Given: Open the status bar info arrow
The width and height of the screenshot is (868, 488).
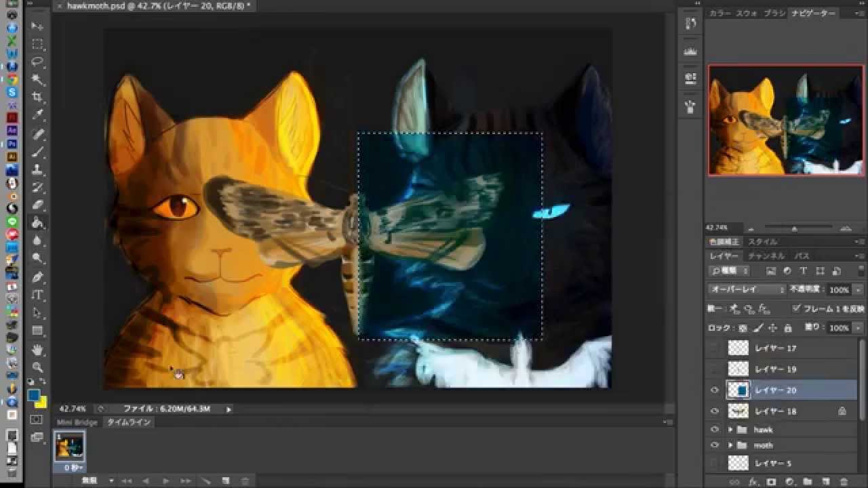Looking at the screenshot, I should (x=229, y=409).
